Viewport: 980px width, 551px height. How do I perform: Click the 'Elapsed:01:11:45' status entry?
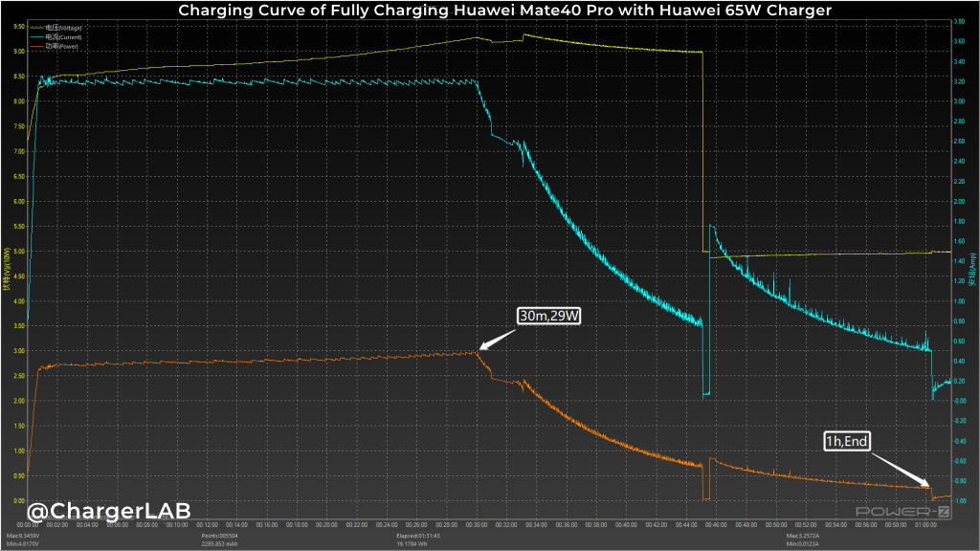[x=418, y=536]
